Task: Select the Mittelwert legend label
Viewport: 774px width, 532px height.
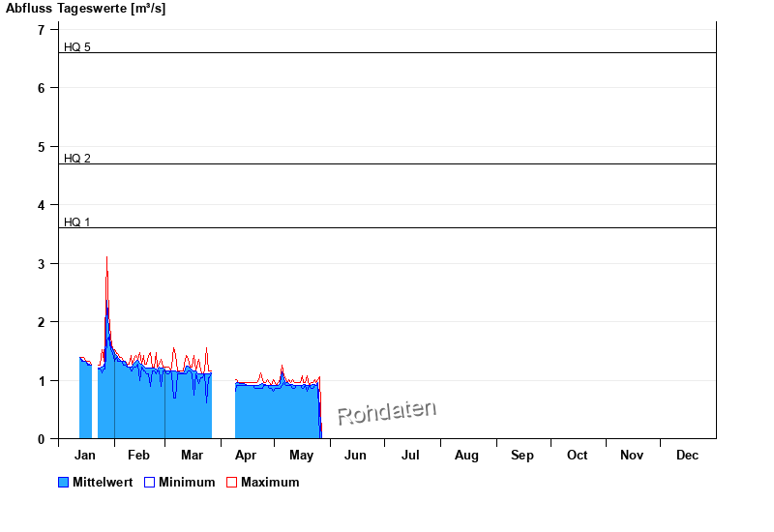Action: [x=104, y=482]
